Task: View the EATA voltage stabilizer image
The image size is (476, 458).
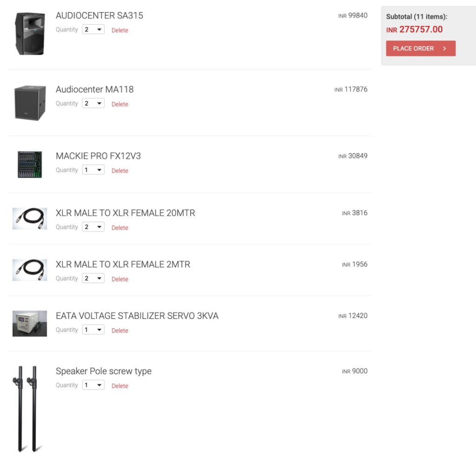Action: pos(30,324)
